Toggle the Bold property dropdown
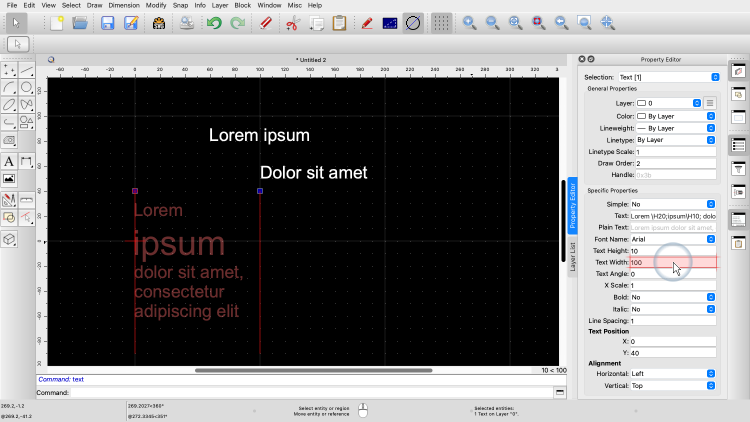Image resolution: width=750 pixels, height=422 pixels. pyautogui.click(x=673, y=297)
